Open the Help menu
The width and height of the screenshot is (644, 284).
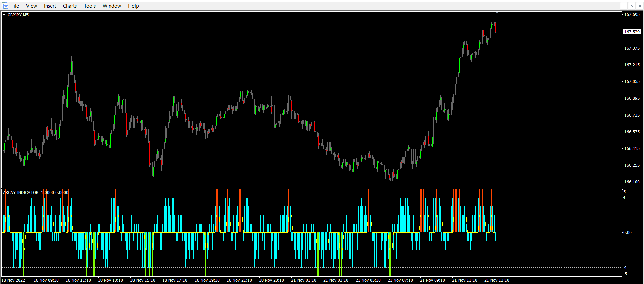pyautogui.click(x=133, y=6)
